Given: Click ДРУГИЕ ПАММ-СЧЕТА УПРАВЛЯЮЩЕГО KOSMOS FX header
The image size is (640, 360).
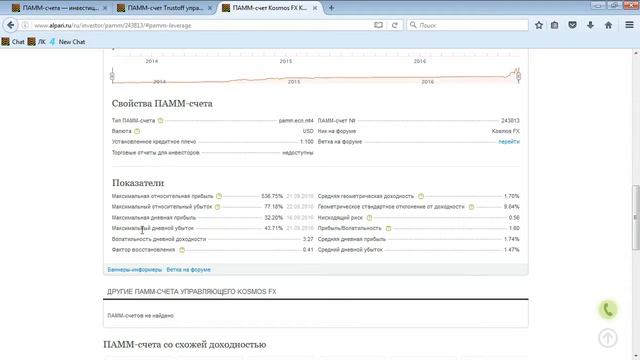Looking at the screenshot, I should pyautogui.click(x=191, y=292).
